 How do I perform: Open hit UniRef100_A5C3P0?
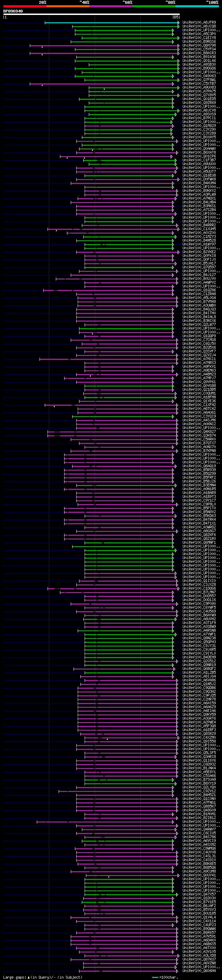[x=199, y=34]
